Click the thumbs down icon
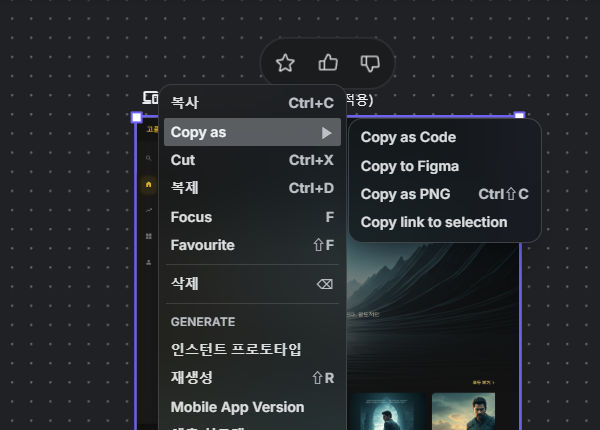600x430 pixels. [x=370, y=63]
